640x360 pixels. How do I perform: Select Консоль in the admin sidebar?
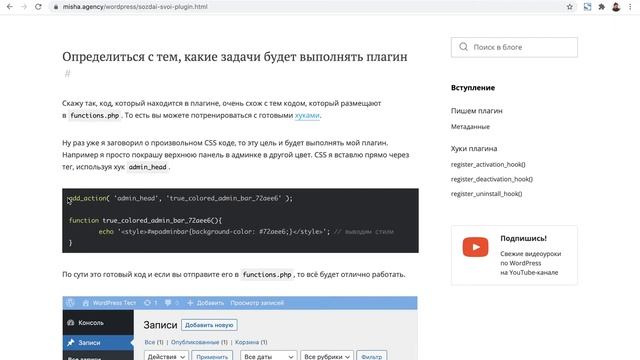tap(98, 322)
